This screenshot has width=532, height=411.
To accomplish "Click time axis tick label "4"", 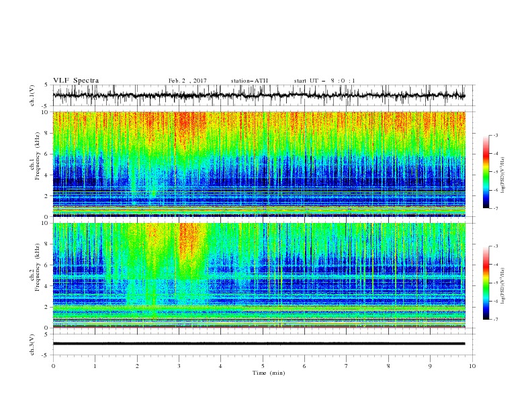I will [x=221, y=366].
